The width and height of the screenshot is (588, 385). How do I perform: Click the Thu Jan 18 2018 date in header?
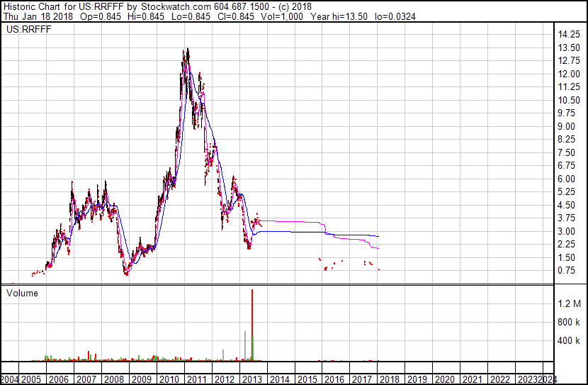click(x=38, y=16)
